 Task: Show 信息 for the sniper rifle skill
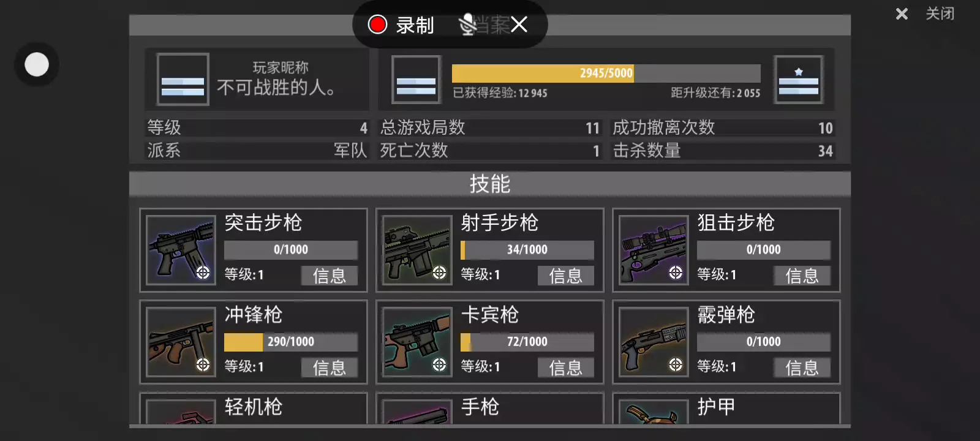click(x=802, y=276)
